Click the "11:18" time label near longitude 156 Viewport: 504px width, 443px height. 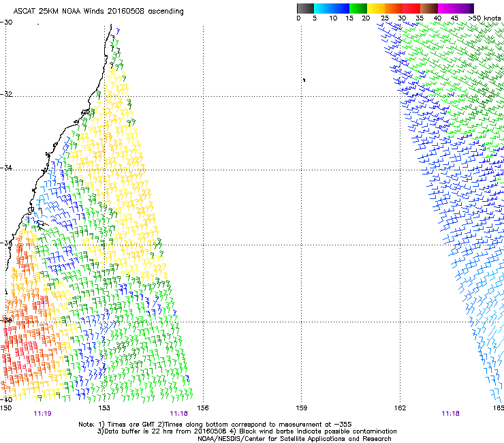[x=178, y=414]
